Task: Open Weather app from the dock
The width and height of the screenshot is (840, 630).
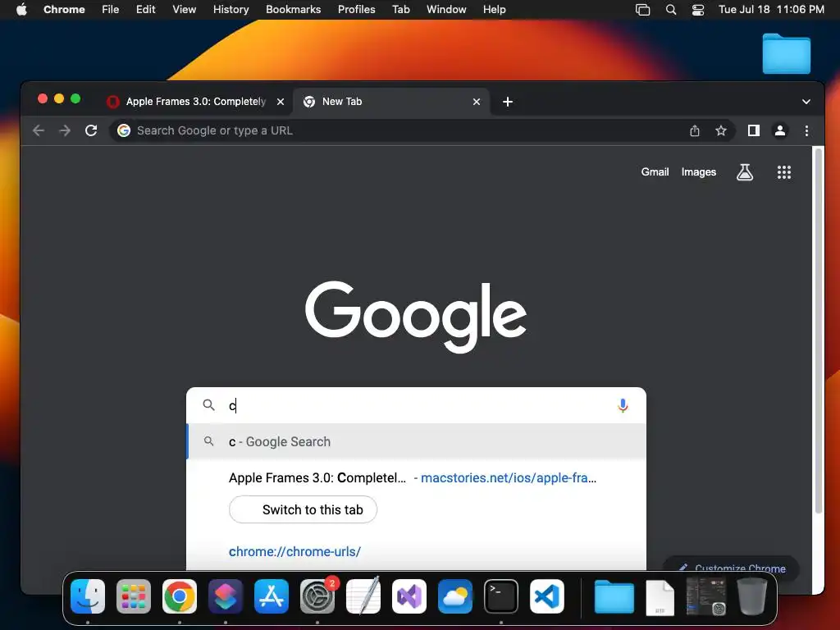Action: [455, 596]
